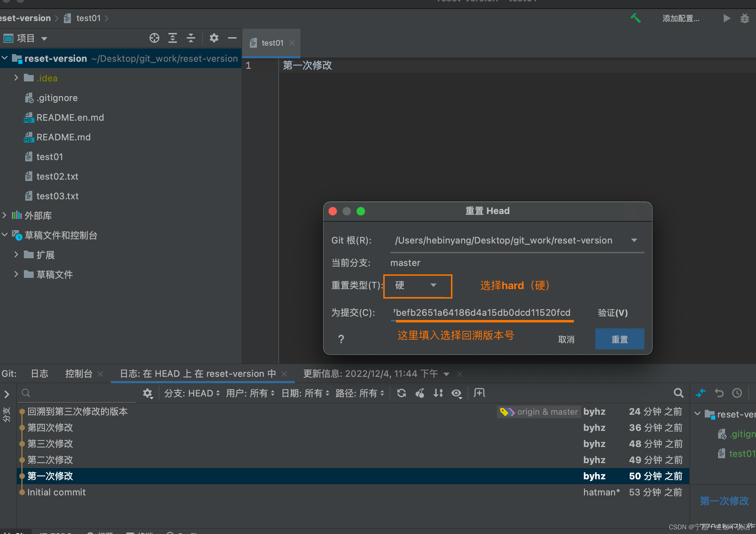
Task: Click the help question mark in Reset Head dialog
Action: click(341, 339)
